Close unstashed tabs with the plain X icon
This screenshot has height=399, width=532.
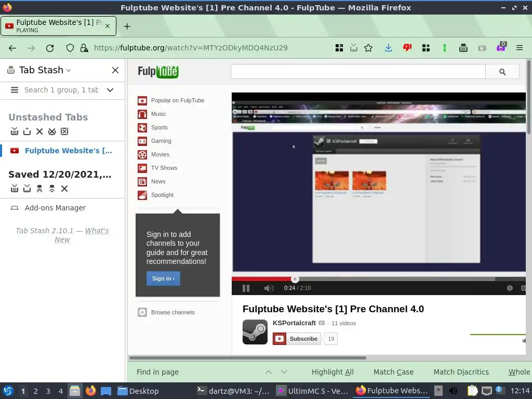(x=39, y=131)
